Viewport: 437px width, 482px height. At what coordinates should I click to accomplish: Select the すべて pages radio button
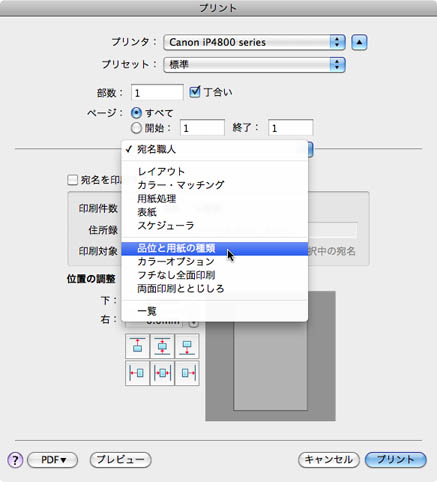point(136,113)
